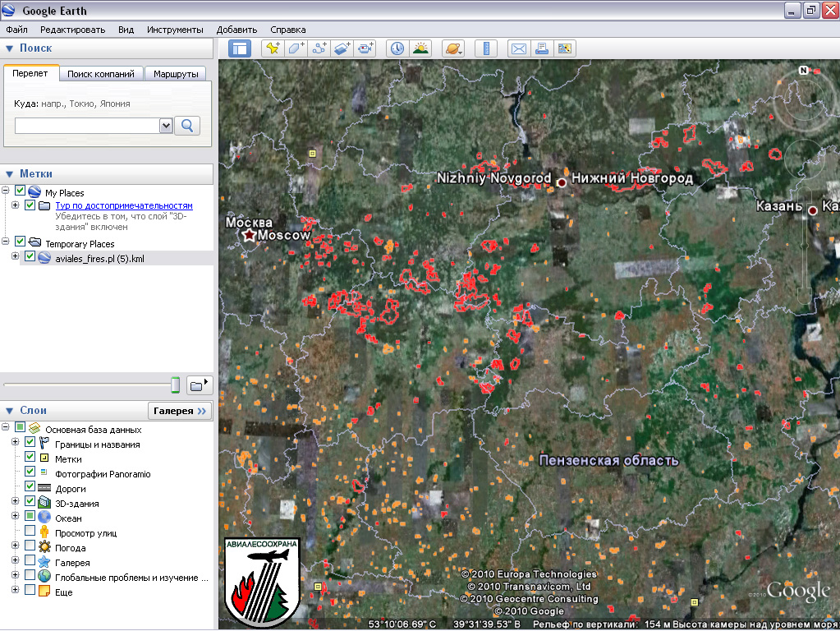Screen dimensions: 840x631
Task: Toggle Границы и названия layer checkbox
Action: (30, 442)
